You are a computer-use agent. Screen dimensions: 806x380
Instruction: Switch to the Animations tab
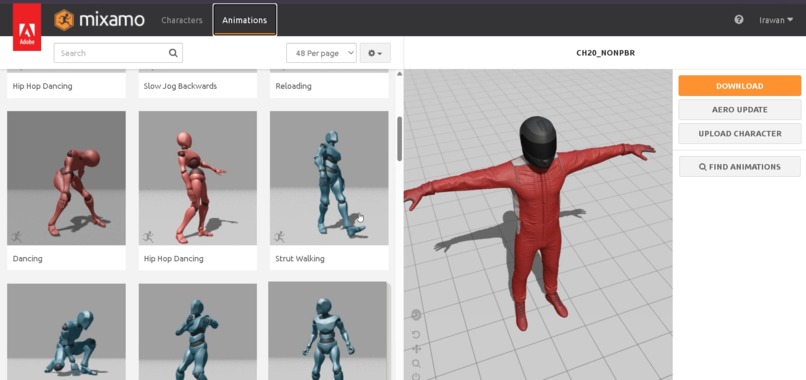tap(245, 20)
